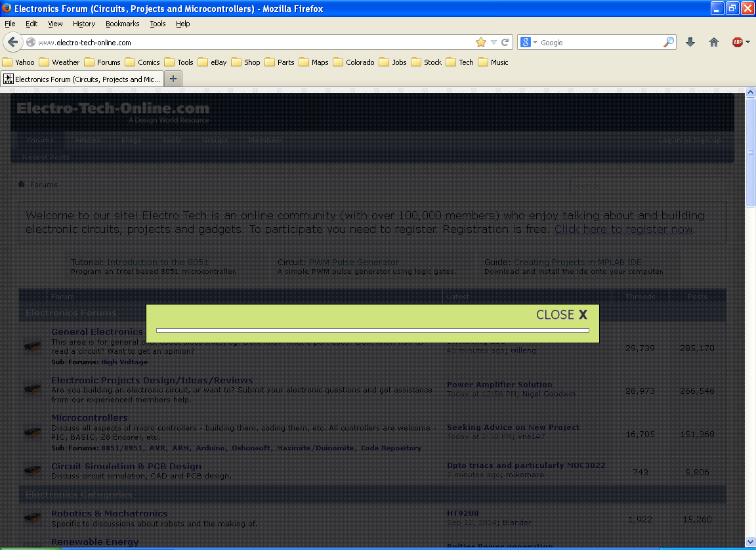Viewport: 756px width, 550px height.
Task: Close the popup with CLOSE X
Action: tap(562, 315)
